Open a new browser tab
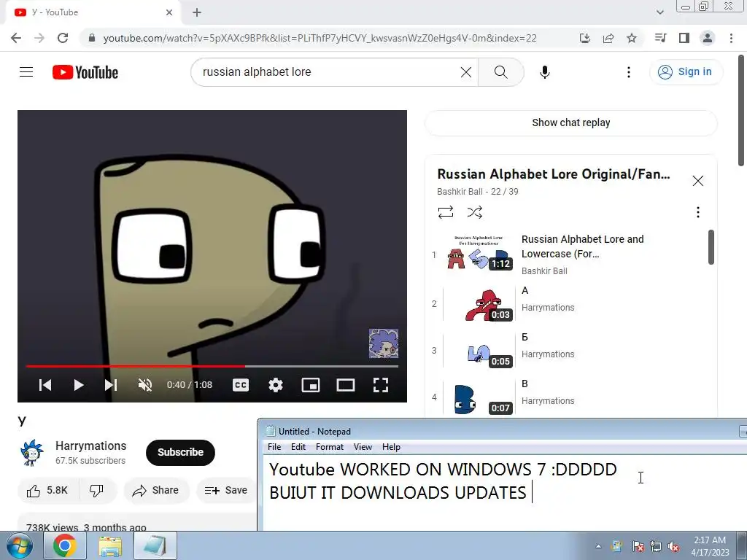 pos(197,12)
